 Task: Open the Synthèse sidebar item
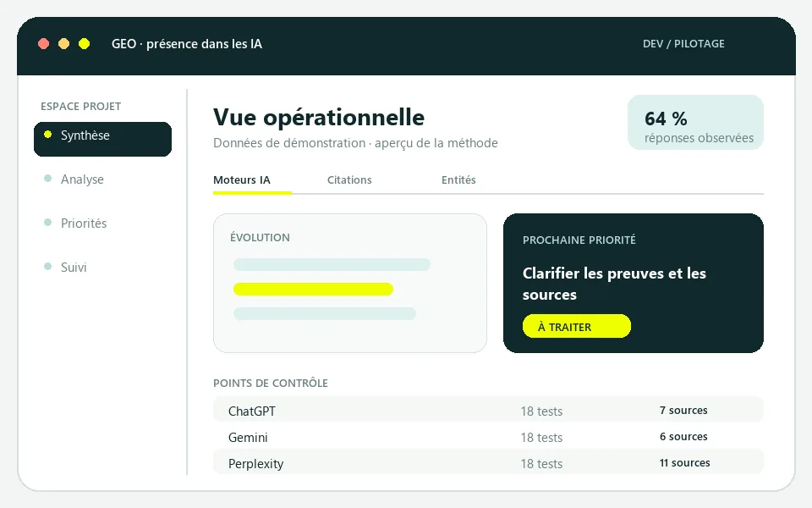[102, 139]
